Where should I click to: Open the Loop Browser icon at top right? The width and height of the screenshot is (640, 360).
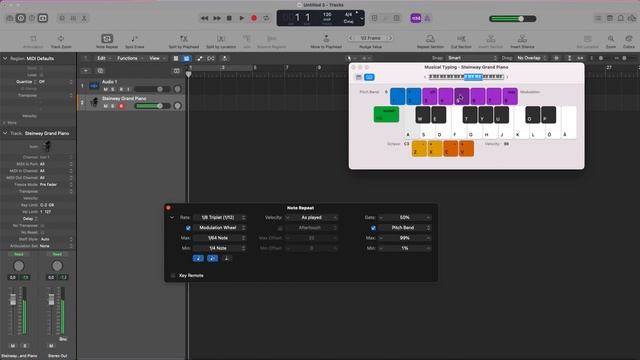(621, 18)
